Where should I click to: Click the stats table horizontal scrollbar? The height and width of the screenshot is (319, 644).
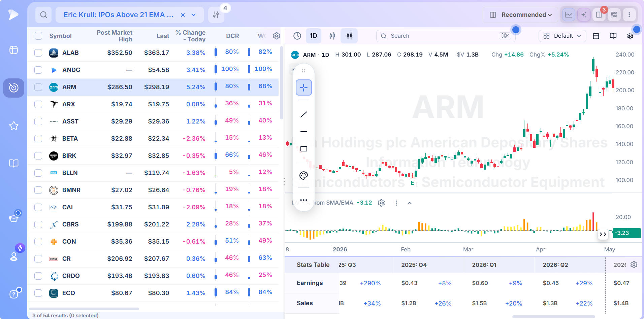point(553,317)
